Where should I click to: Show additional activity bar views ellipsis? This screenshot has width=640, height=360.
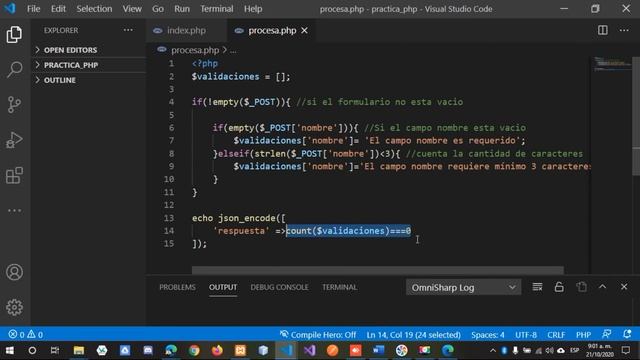pyautogui.click(x=14, y=211)
